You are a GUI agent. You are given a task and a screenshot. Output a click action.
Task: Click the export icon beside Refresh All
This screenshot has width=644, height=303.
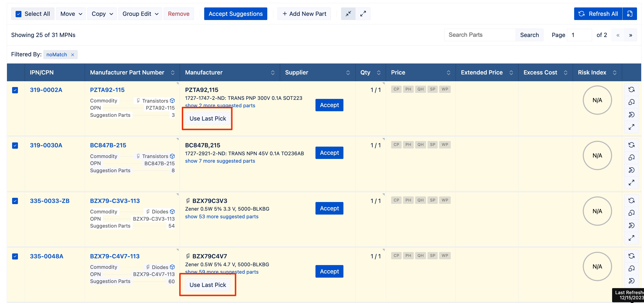coord(630,14)
